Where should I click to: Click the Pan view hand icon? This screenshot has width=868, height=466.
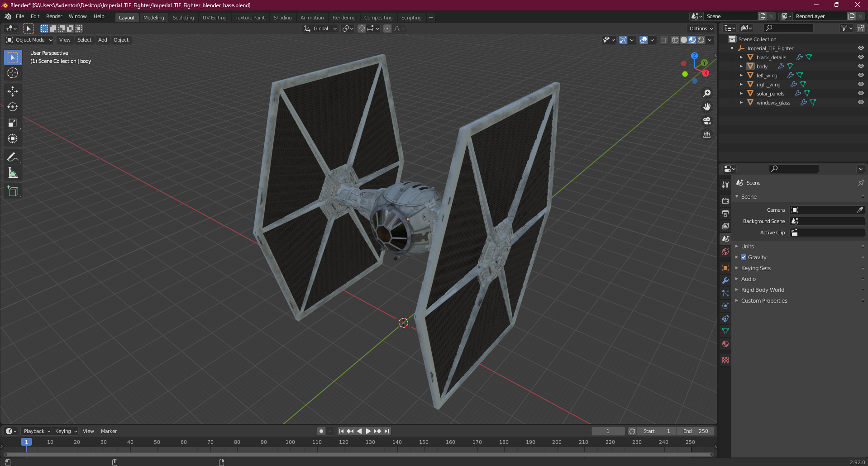(x=707, y=107)
